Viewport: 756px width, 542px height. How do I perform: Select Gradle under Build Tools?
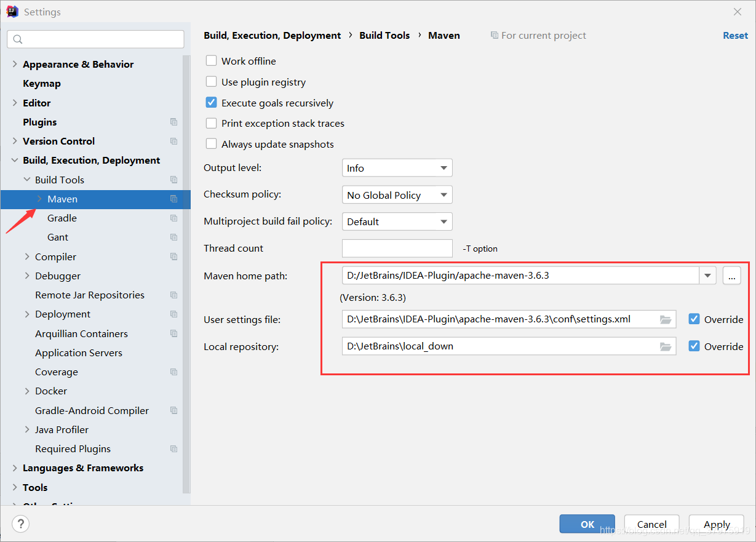click(x=62, y=218)
